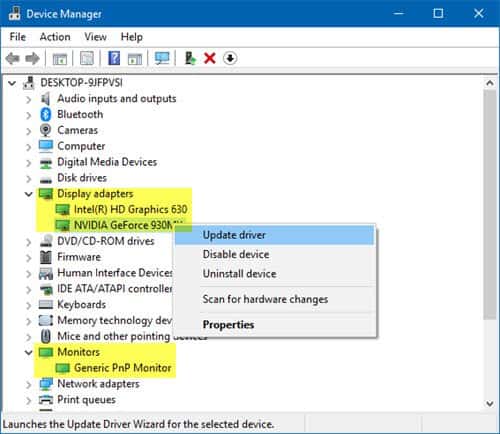
Task: Click the Computer category icon
Action: [46, 146]
